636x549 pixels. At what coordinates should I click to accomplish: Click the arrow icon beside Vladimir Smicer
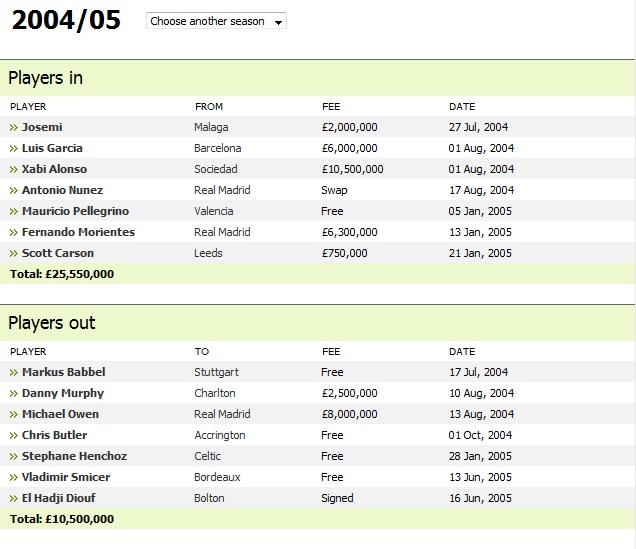[14, 477]
